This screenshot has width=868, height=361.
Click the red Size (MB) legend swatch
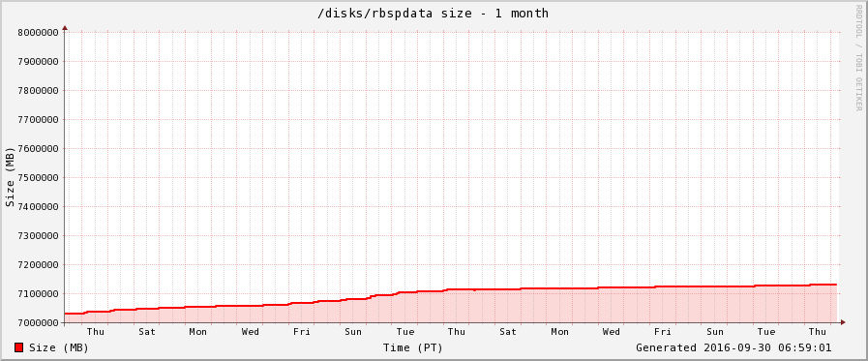[18, 347]
